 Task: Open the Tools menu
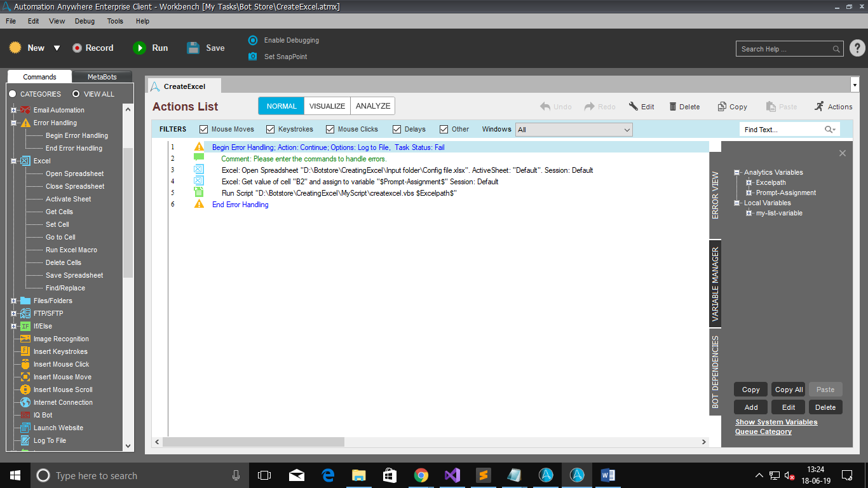(115, 21)
